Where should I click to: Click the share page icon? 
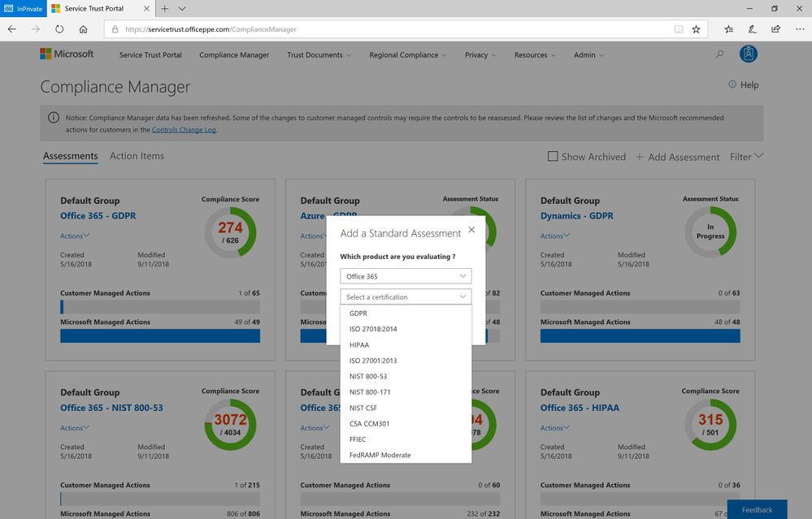click(775, 29)
